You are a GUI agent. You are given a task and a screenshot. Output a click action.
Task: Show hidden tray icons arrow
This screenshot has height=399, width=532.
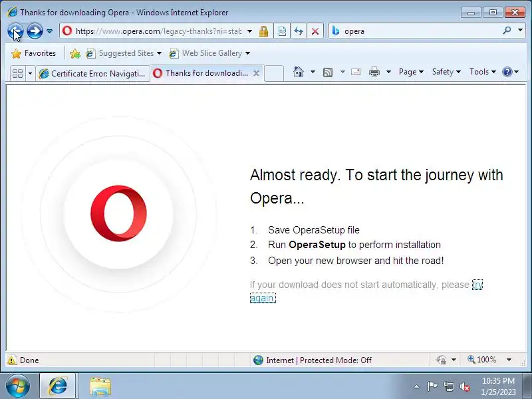[x=417, y=386]
